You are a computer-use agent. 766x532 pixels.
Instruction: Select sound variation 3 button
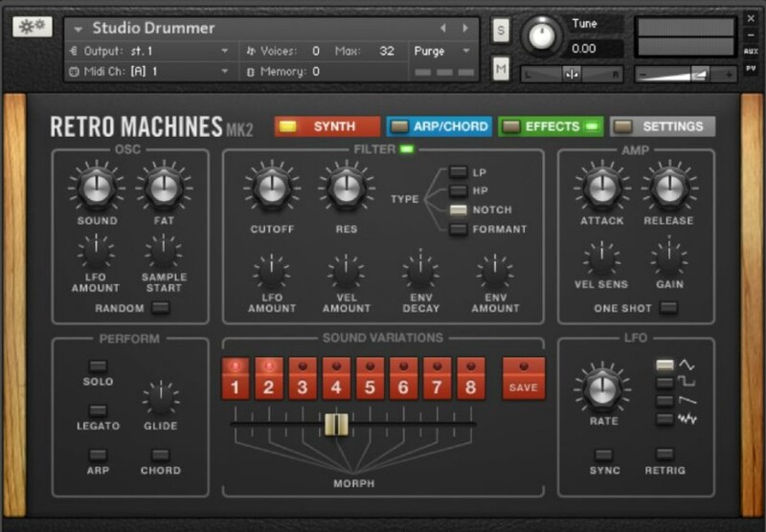pos(304,379)
